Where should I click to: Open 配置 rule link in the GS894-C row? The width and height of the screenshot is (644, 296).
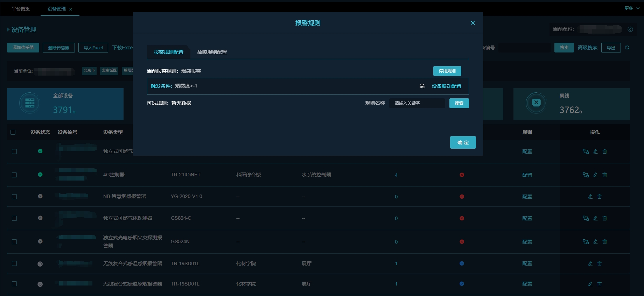(527, 218)
